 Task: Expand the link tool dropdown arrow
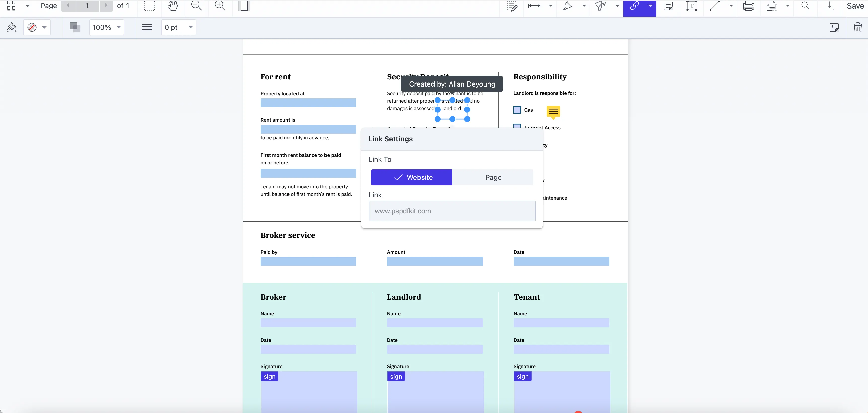click(650, 6)
